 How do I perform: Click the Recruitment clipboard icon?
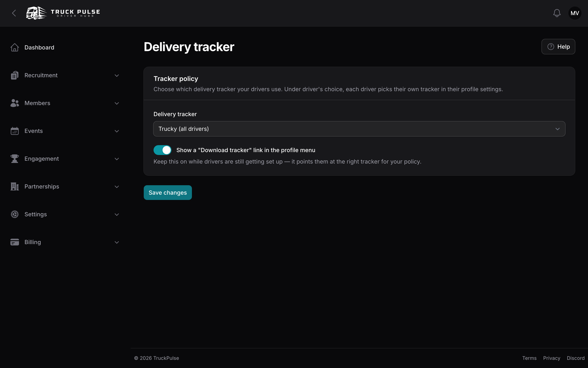pos(14,75)
